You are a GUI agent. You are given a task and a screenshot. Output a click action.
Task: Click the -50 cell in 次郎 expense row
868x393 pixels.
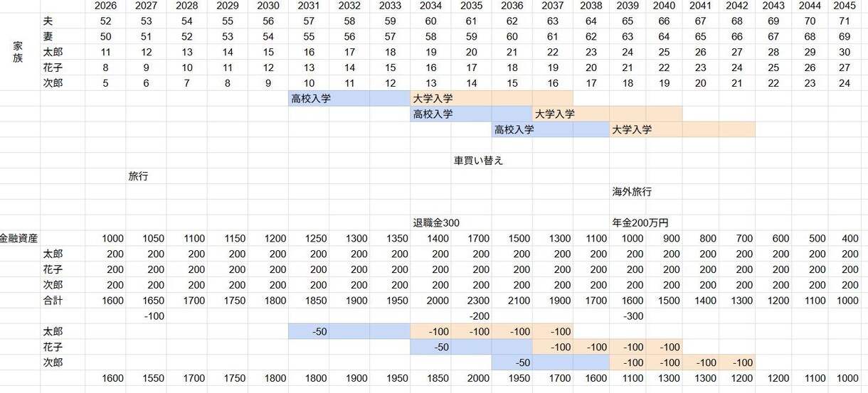[522, 363]
